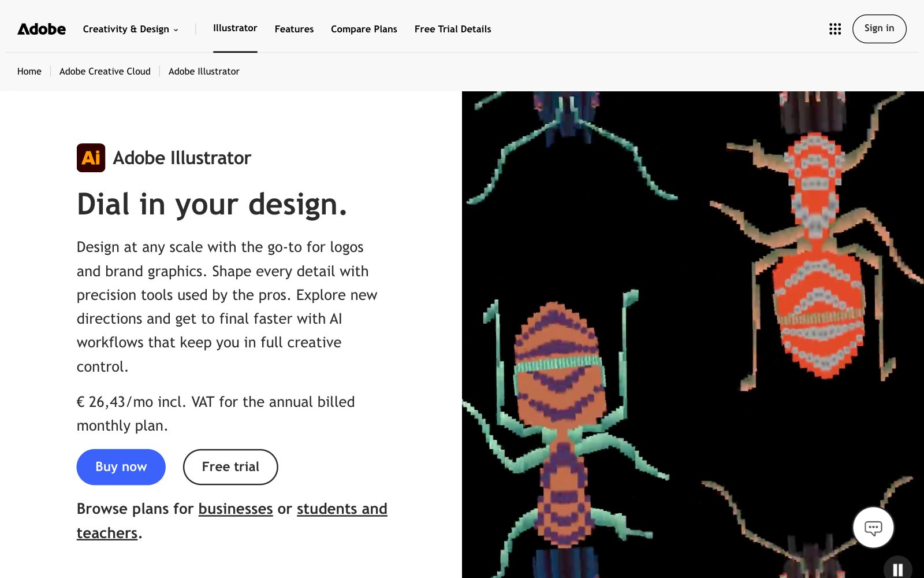Click the Adobe Illustrator breadcrumb
This screenshot has width=924, height=578.
[x=204, y=71]
